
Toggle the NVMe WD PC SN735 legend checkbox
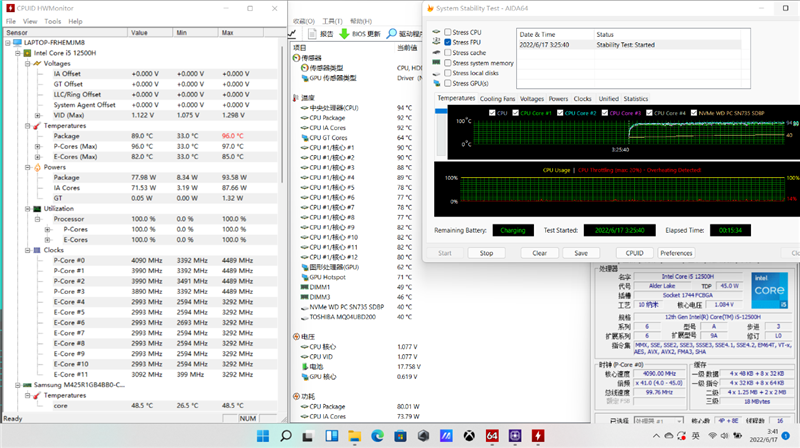(x=694, y=113)
